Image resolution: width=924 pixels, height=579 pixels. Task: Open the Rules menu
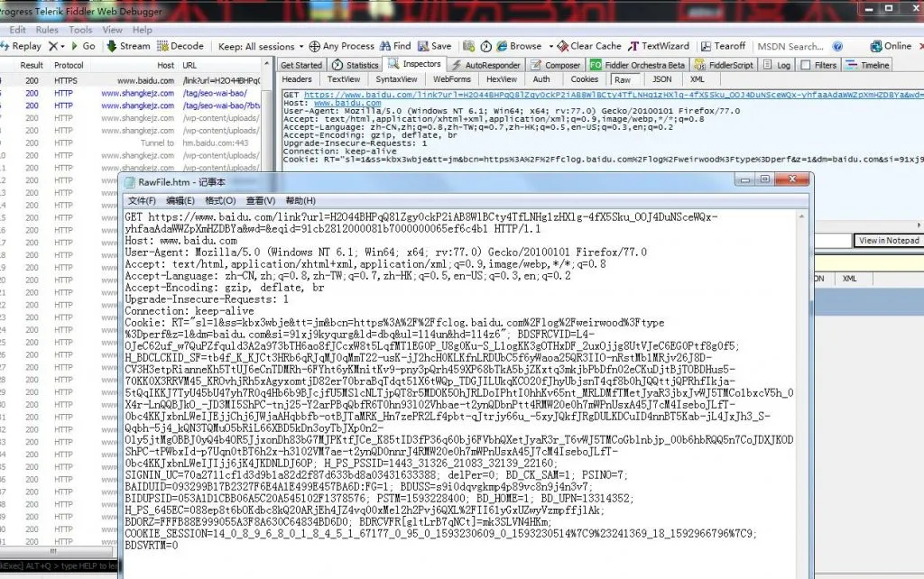(x=47, y=30)
